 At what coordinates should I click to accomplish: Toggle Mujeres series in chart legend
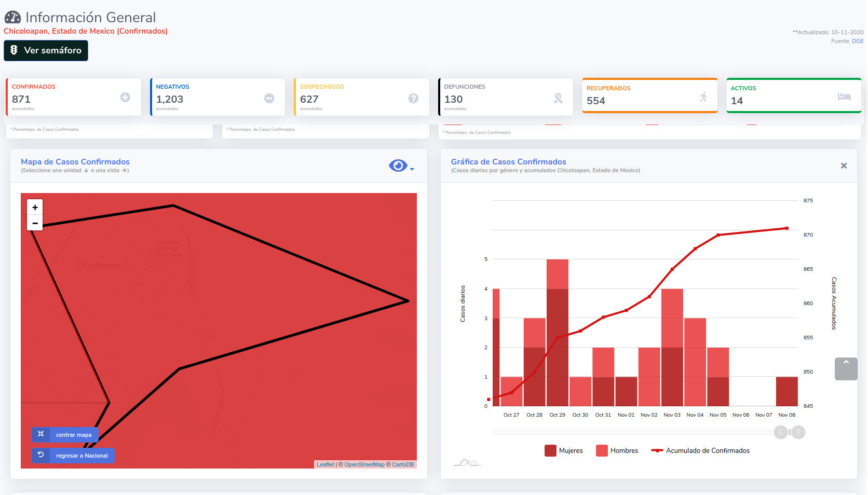(564, 450)
